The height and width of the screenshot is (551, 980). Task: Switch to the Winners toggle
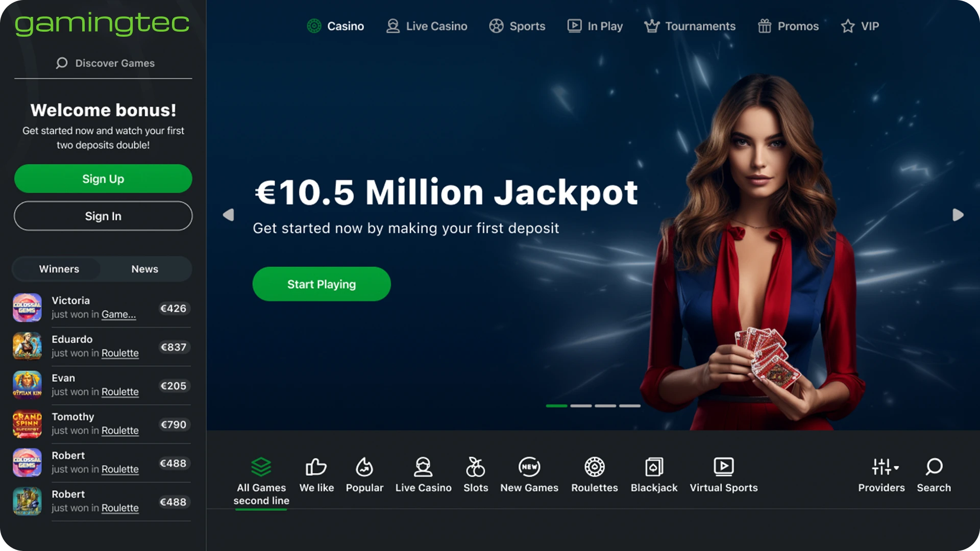coord(59,269)
